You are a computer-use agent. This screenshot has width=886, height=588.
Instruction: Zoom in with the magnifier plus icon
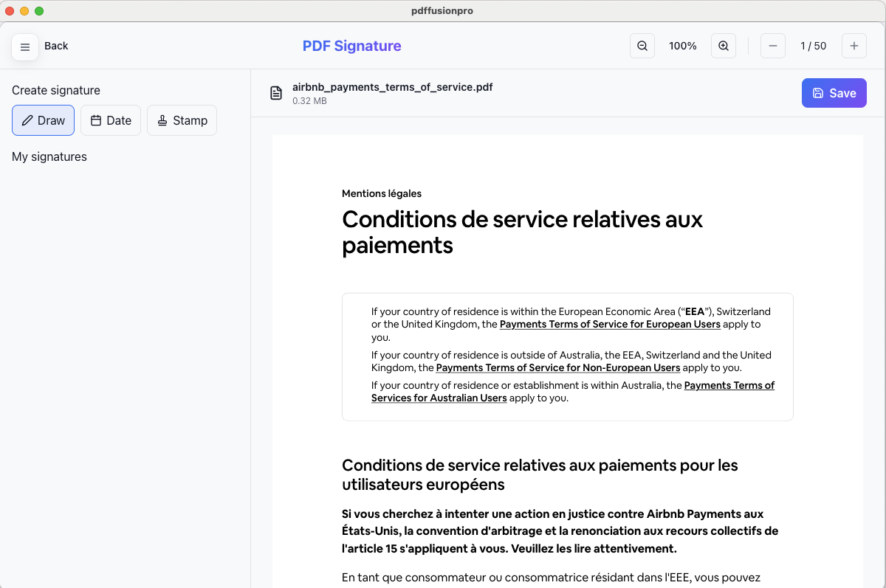[x=724, y=46]
